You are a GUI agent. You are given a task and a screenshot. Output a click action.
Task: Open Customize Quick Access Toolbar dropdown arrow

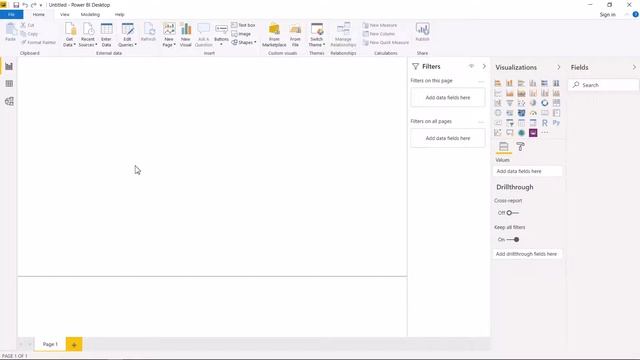coord(41,5)
